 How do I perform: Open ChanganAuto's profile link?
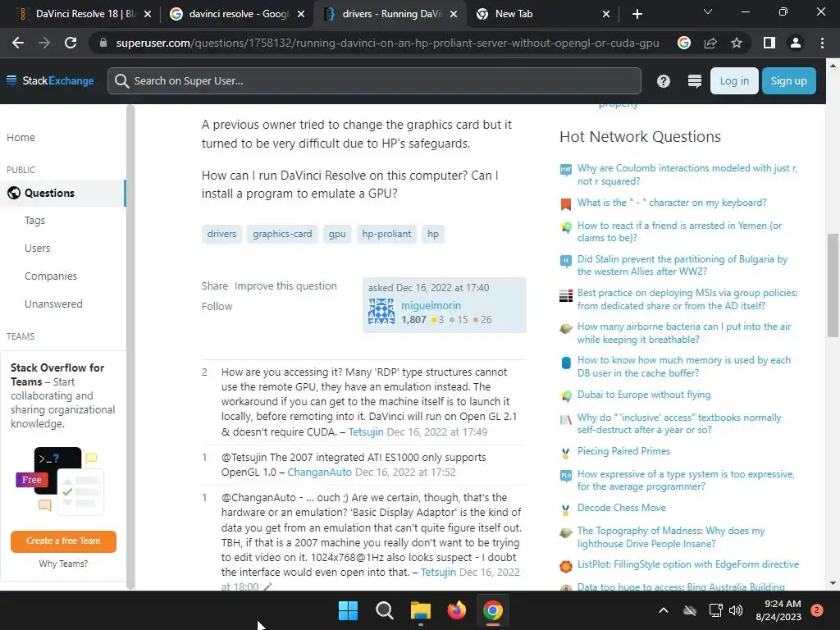click(319, 472)
